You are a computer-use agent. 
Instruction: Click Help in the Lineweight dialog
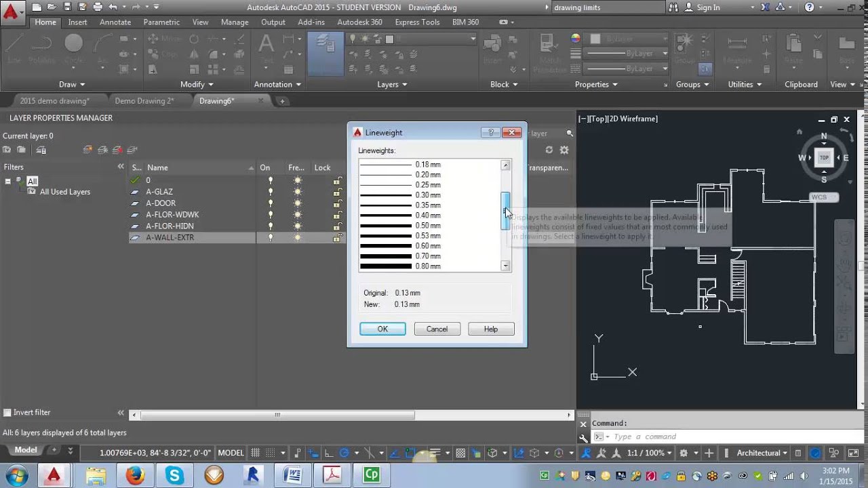point(491,329)
